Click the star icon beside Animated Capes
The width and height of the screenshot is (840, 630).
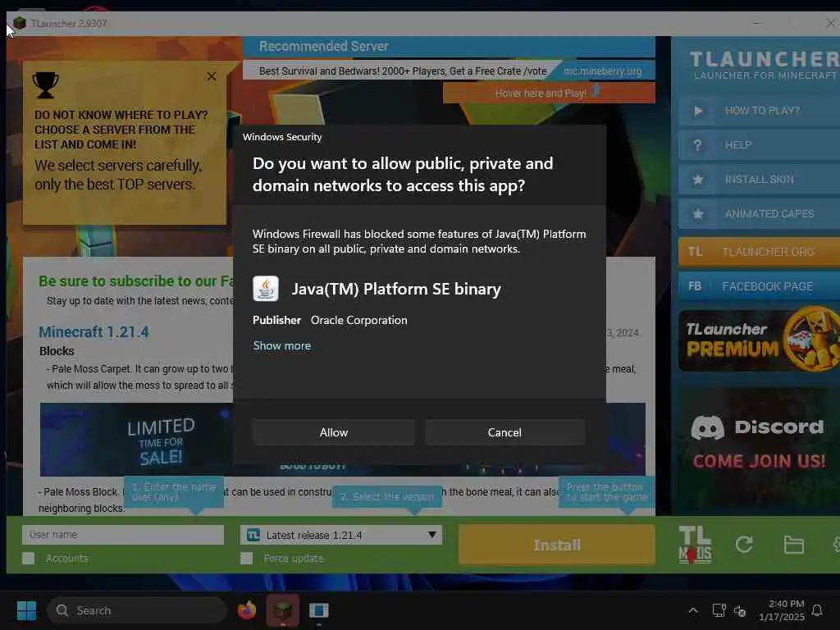(697, 214)
